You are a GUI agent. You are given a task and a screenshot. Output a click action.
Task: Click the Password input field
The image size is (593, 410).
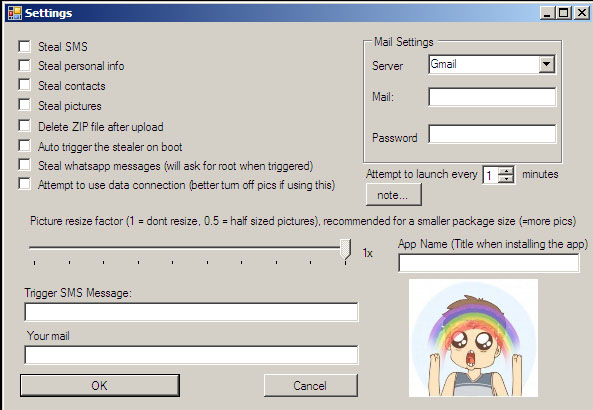click(492, 134)
